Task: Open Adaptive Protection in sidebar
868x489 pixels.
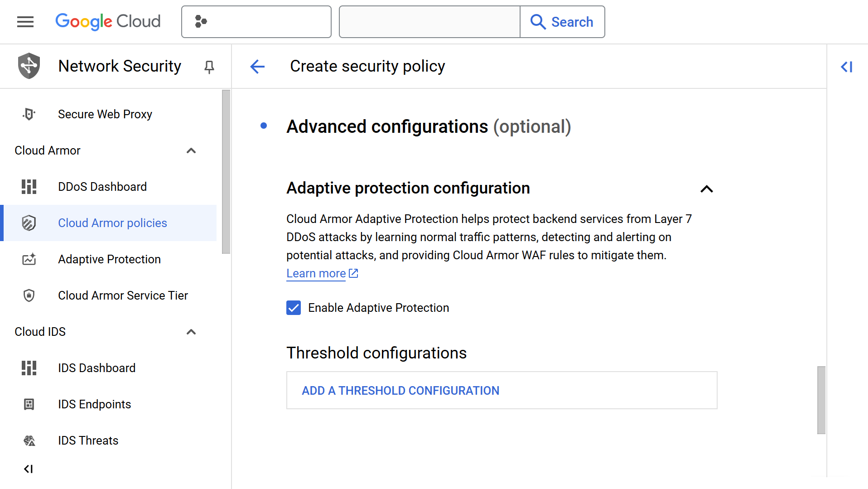Action: coord(109,259)
